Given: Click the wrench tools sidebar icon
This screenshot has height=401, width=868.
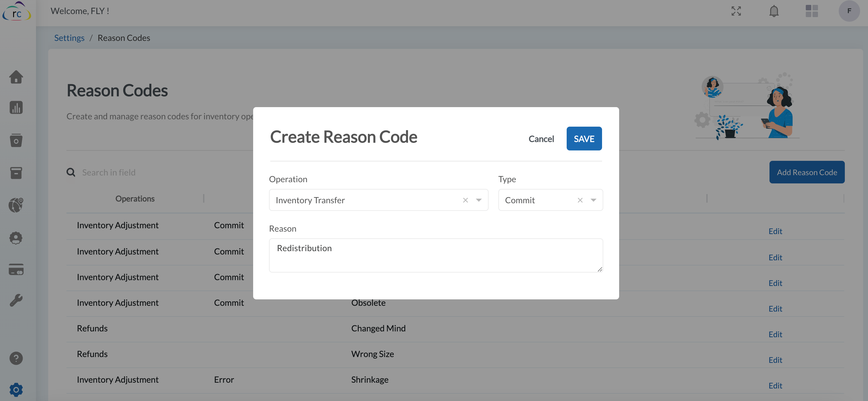Looking at the screenshot, I should (16, 300).
